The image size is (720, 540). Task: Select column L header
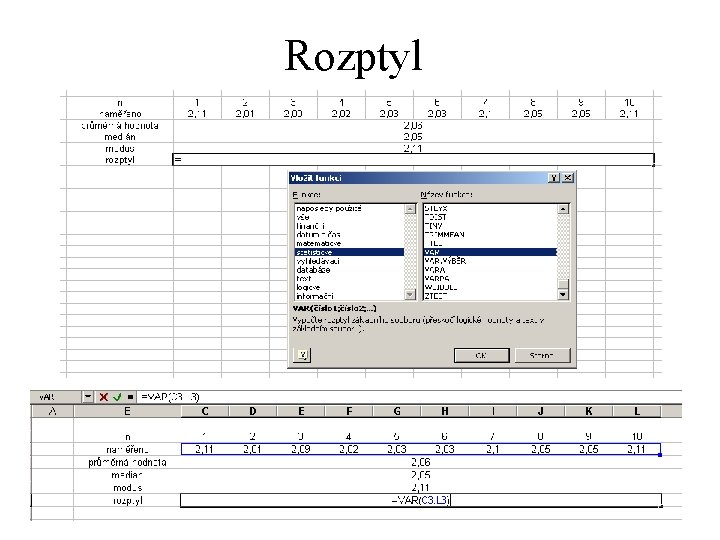pyautogui.click(x=637, y=411)
